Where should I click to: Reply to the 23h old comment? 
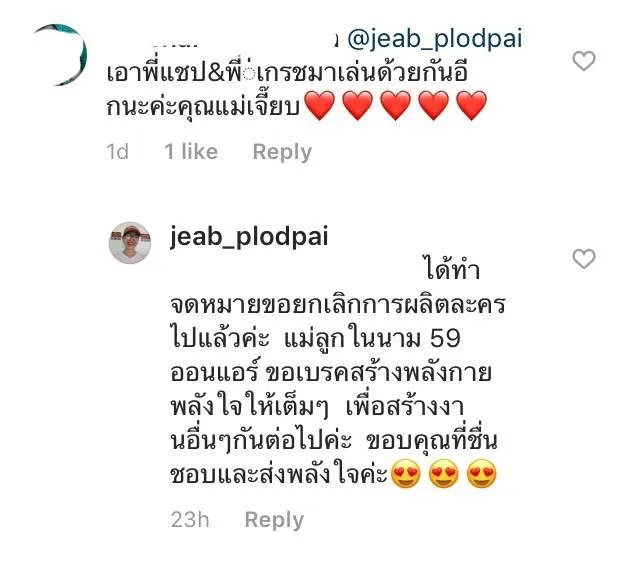pos(274,520)
